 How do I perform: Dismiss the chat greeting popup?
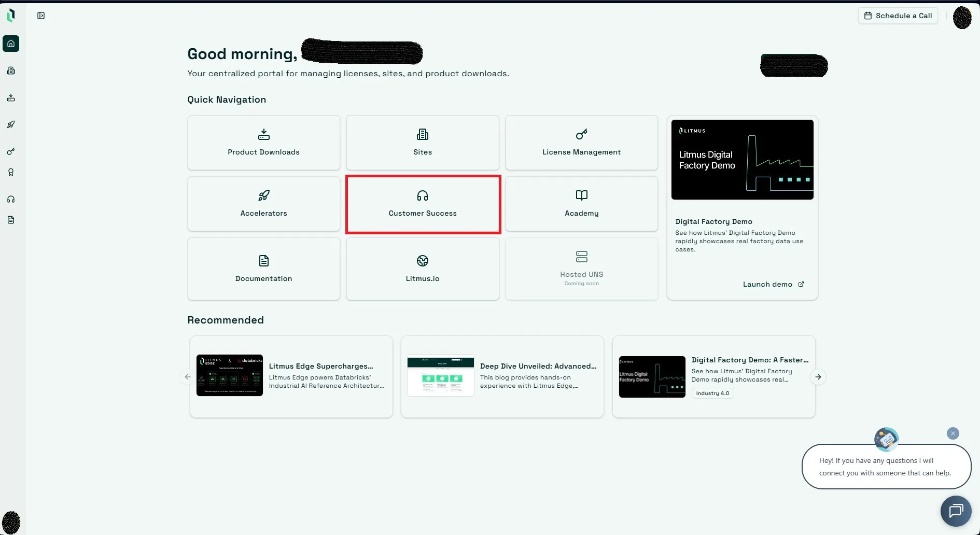point(953,433)
